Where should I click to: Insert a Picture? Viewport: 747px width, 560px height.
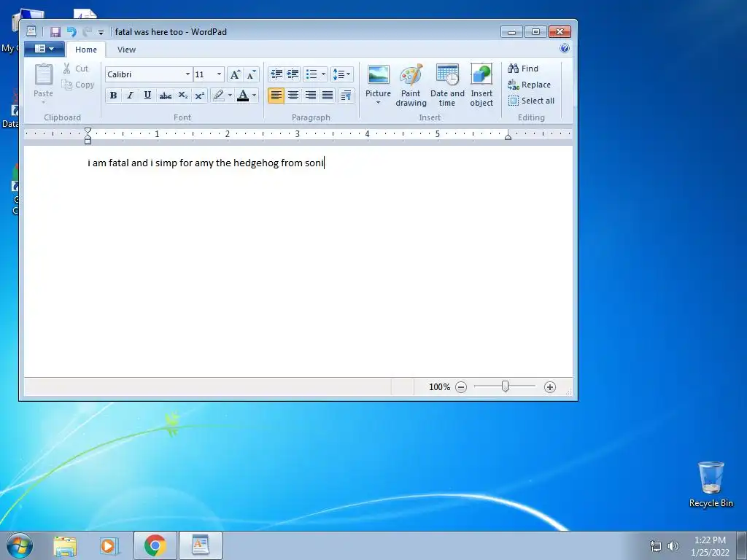tap(379, 80)
